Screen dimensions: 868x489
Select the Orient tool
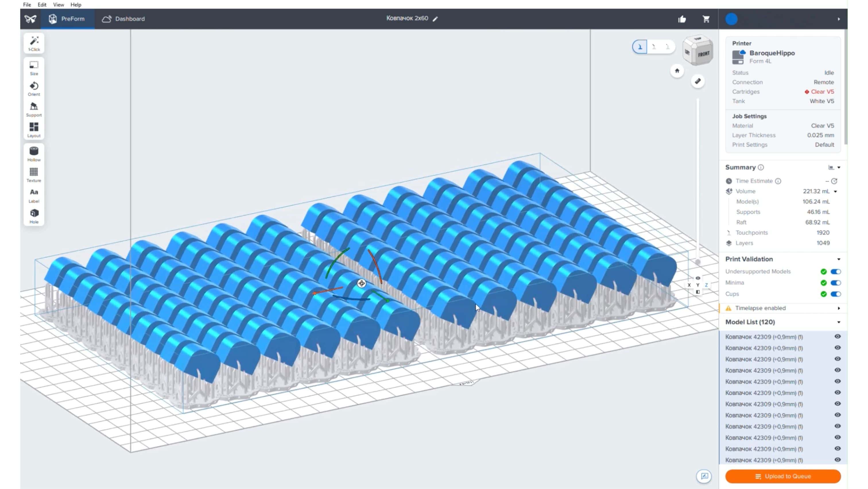tap(34, 88)
